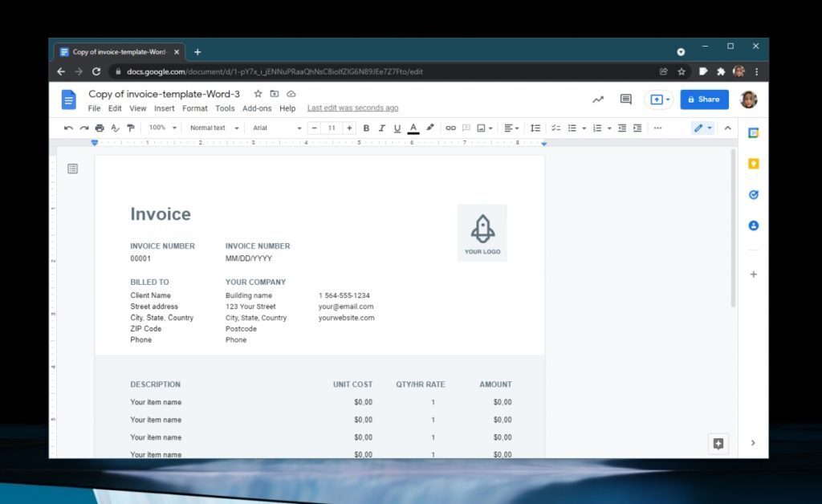This screenshot has height=504, width=822.
Task: Select the Add-ons menu
Action: [x=257, y=108]
